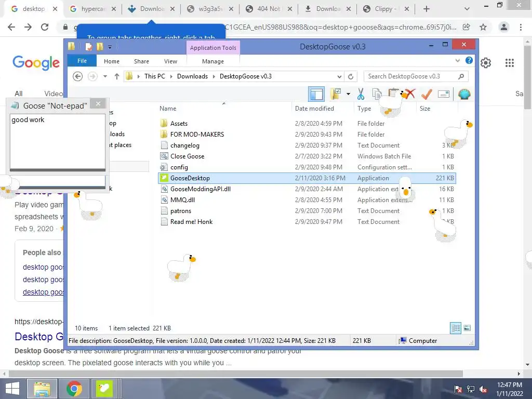This screenshot has height=399, width=532.
Task: Switch to the Home ribbon tab
Action: tap(112, 61)
